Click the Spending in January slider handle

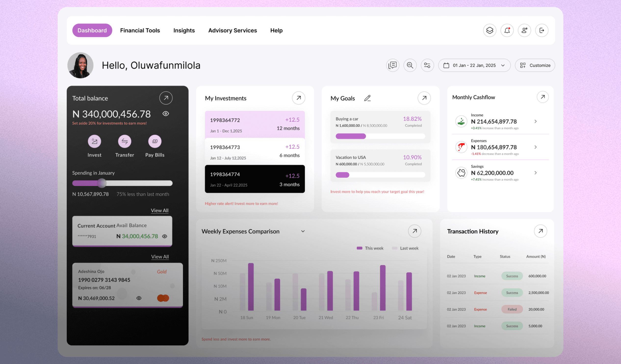[102, 183]
